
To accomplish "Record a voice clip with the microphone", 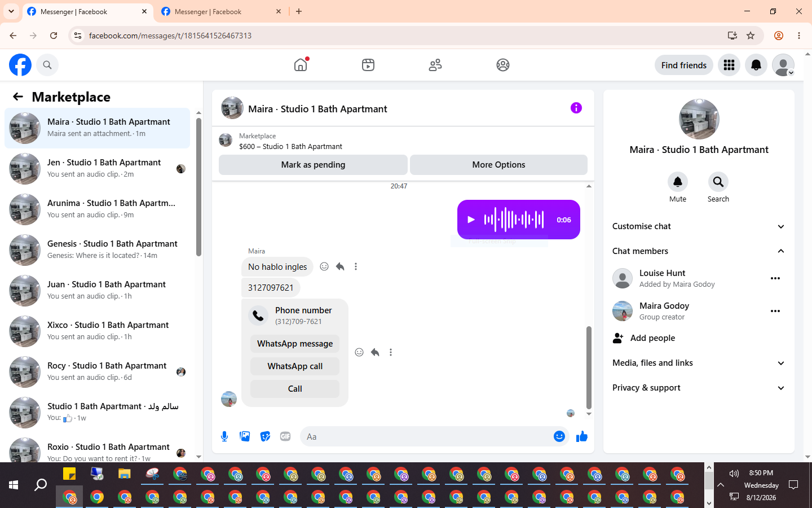I will 224,436.
